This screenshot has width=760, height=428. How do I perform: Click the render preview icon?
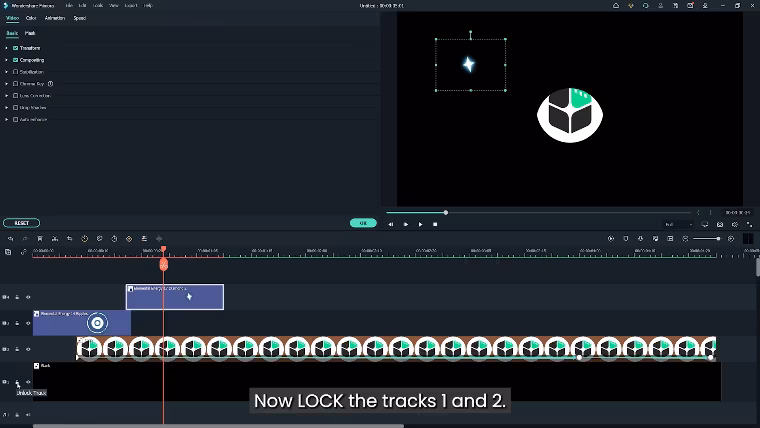(x=611, y=238)
